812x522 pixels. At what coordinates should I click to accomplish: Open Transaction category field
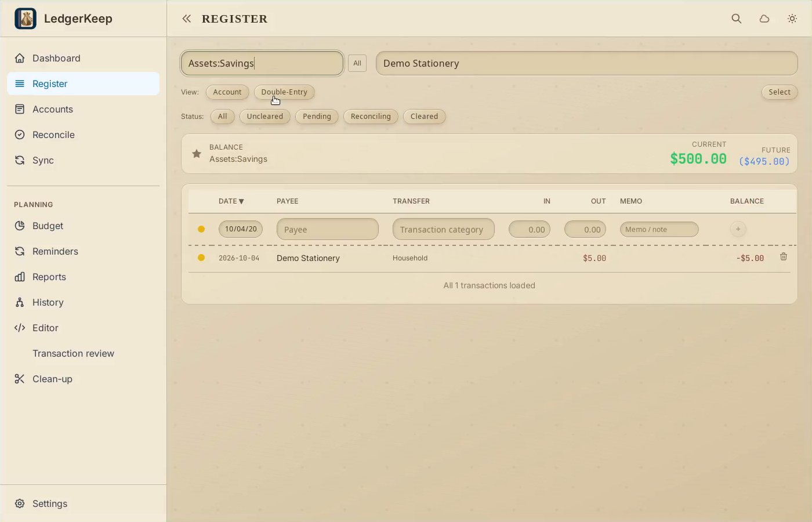(444, 229)
